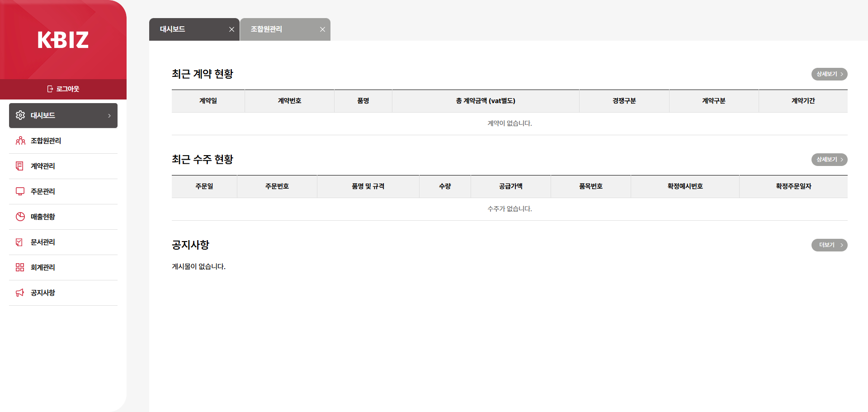The image size is (868, 412).
Task: Click the 경쟁구분 column header
Action: pos(624,101)
